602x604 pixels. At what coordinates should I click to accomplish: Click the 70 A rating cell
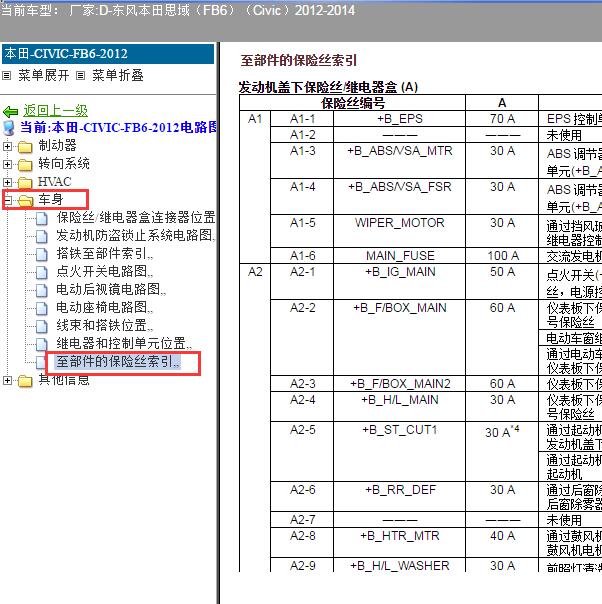[x=502, y=119]
